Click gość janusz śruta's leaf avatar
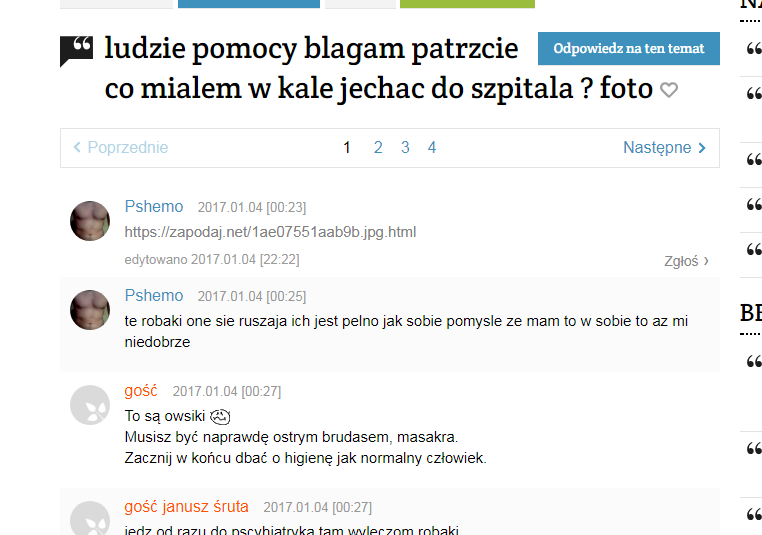This screenshot has width=762, height=535. 90,518
